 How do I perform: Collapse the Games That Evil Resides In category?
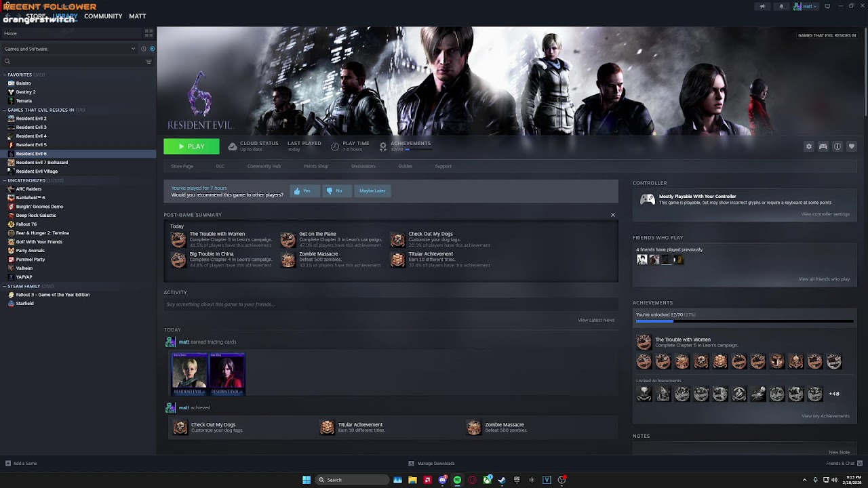(x=4, y=110)
